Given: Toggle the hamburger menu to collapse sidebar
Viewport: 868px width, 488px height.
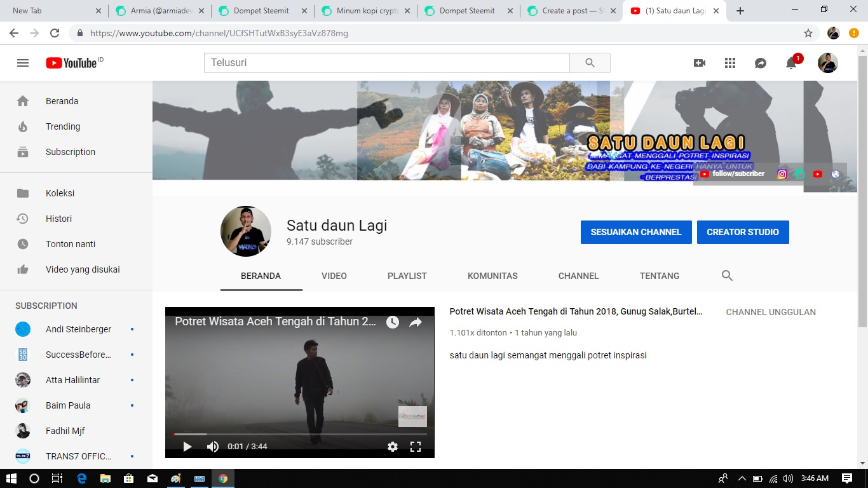Looking at the screenshot, I should click(x=23, y=62).
